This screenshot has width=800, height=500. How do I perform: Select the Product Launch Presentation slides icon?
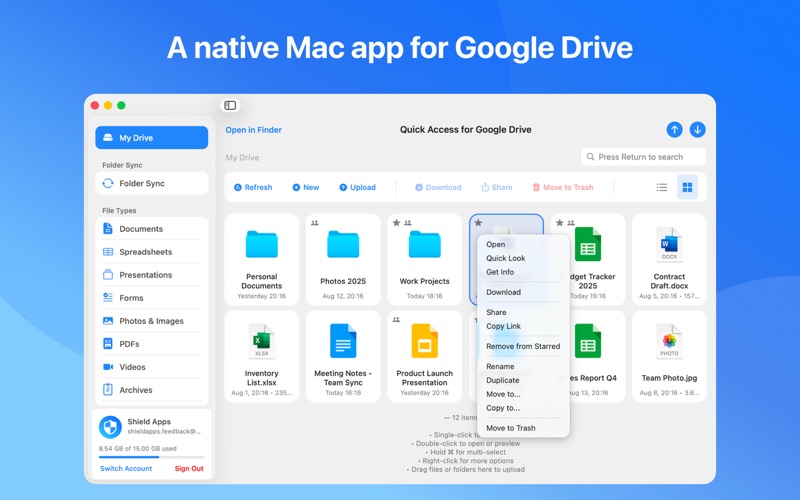pos(424,341)
